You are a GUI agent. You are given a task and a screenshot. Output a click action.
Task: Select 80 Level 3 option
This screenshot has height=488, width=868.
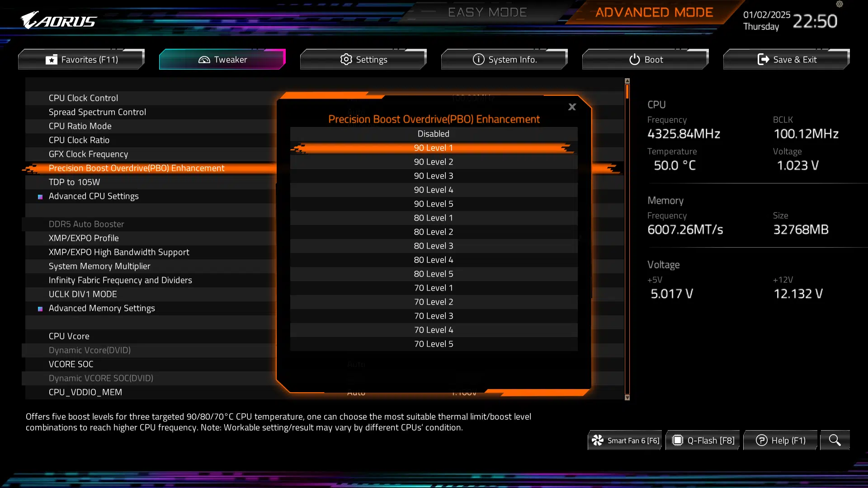click(434, 246)
